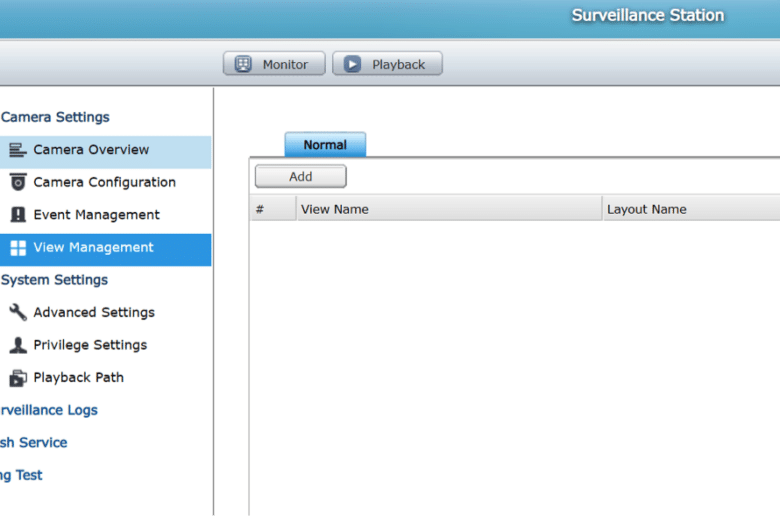
Task: Expand the Camera Settings section heading
Action: pyautogui.click(x=55, y=117)
